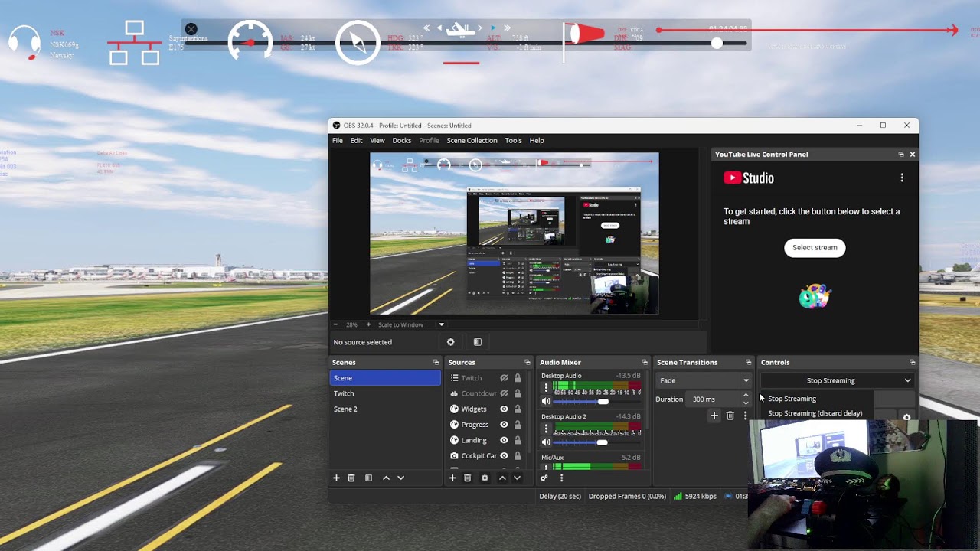Decrease transition duration with down arrow
This screenshot has height=551, width=980.
(746, 403)
